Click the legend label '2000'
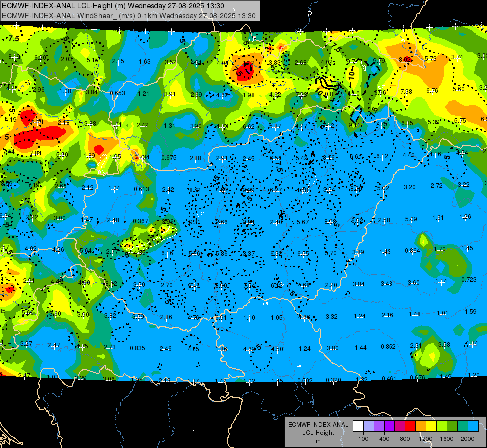487x448 pixels. (x=468, y=439)
